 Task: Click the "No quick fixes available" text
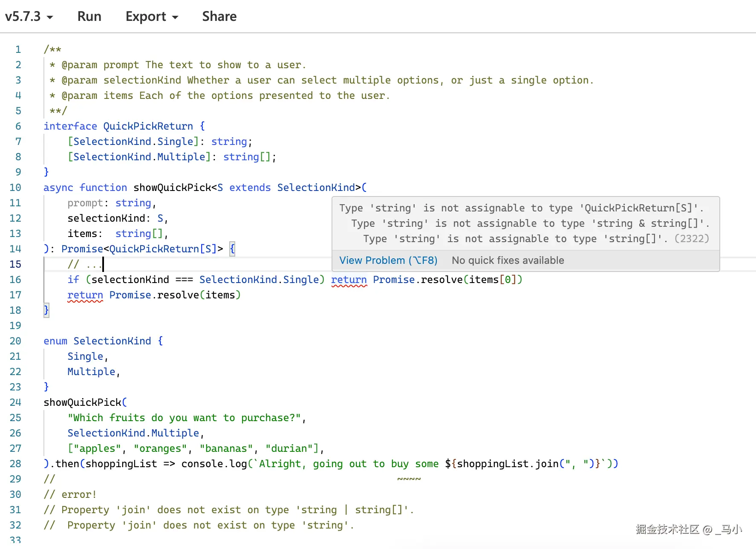click(508, 260)
